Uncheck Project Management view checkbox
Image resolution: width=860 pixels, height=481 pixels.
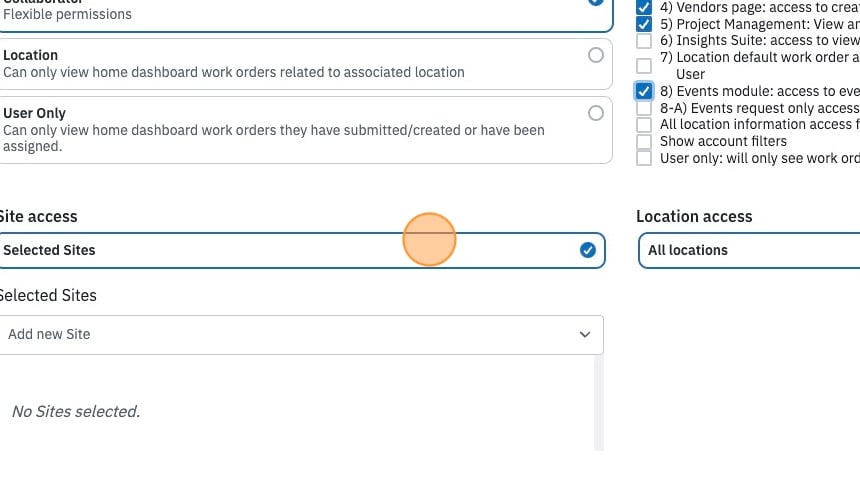(644, 25)
